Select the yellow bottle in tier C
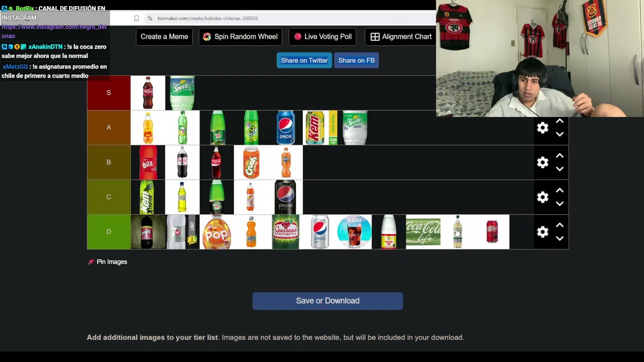This screenshot has height=362, width=644. point(182,197)
